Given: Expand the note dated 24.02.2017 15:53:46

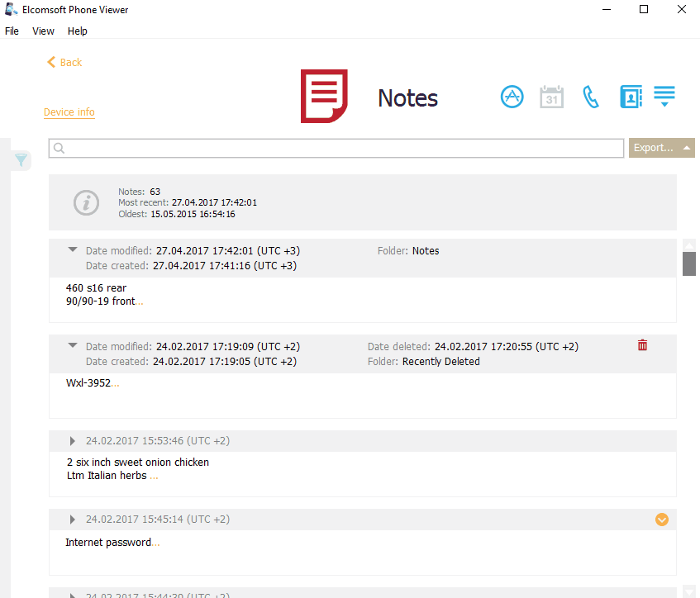Looking at the screenshot, I should pos(73,441).
